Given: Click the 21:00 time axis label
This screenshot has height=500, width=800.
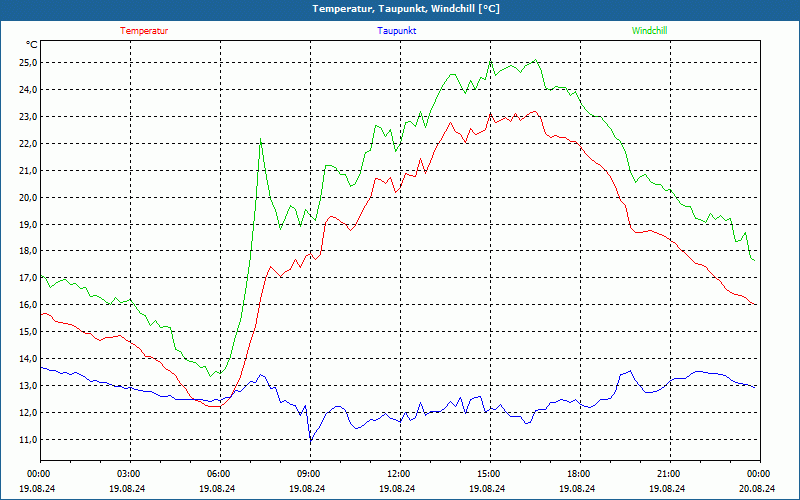Looking at the screenshot, I should [670, 474].
